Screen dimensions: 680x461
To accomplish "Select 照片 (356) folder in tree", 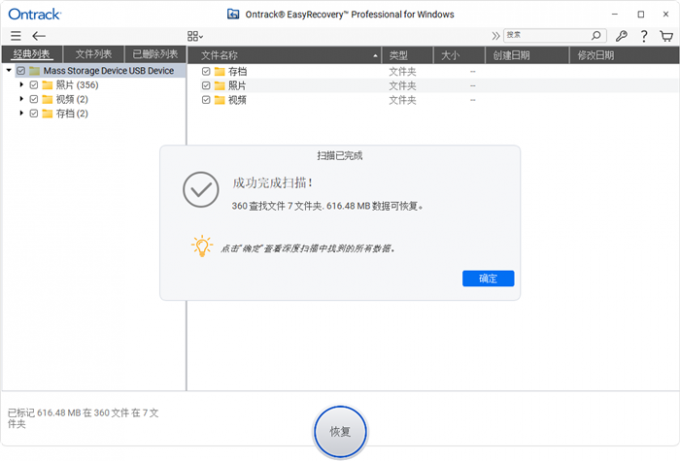I will (77, 85).
